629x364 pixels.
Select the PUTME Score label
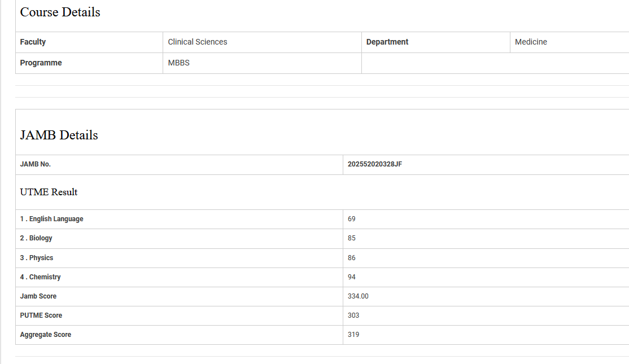click(41, 315)
